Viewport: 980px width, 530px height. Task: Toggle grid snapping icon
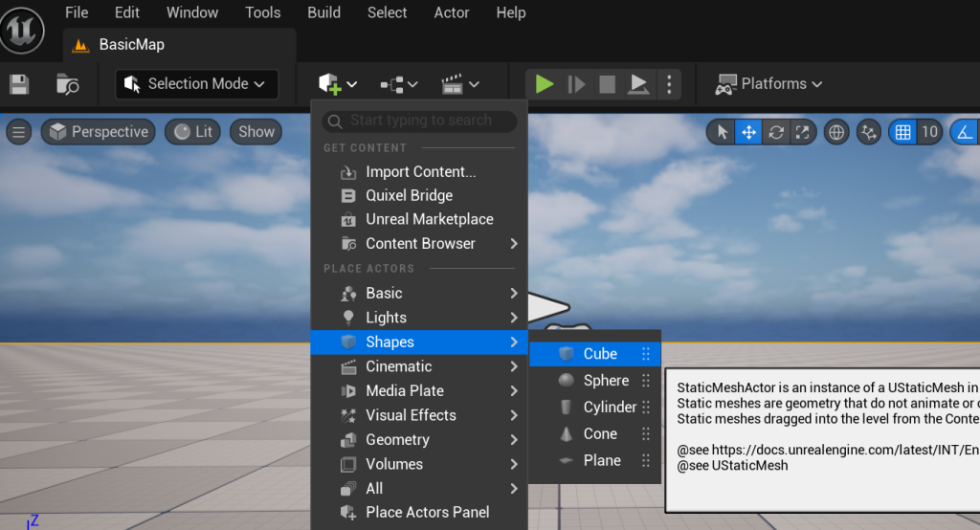point(902,132)
